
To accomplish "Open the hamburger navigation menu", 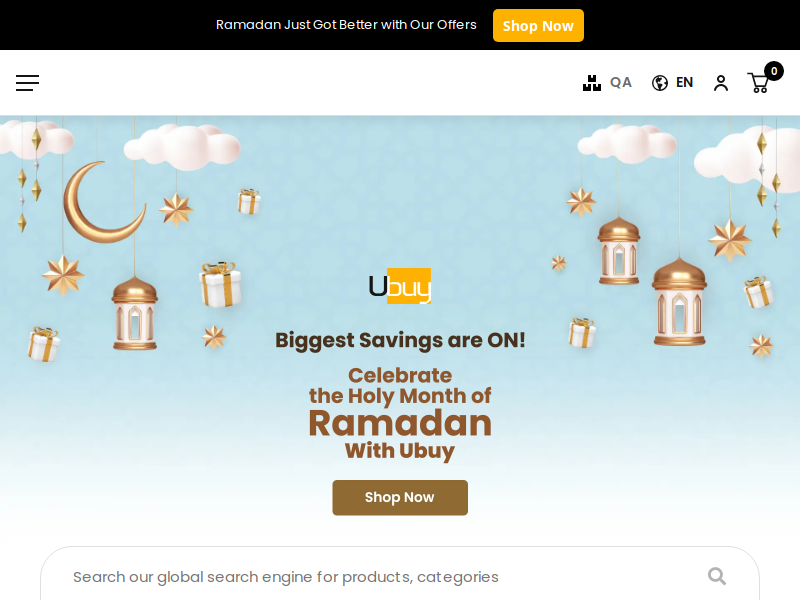I will tap(28, 83).
